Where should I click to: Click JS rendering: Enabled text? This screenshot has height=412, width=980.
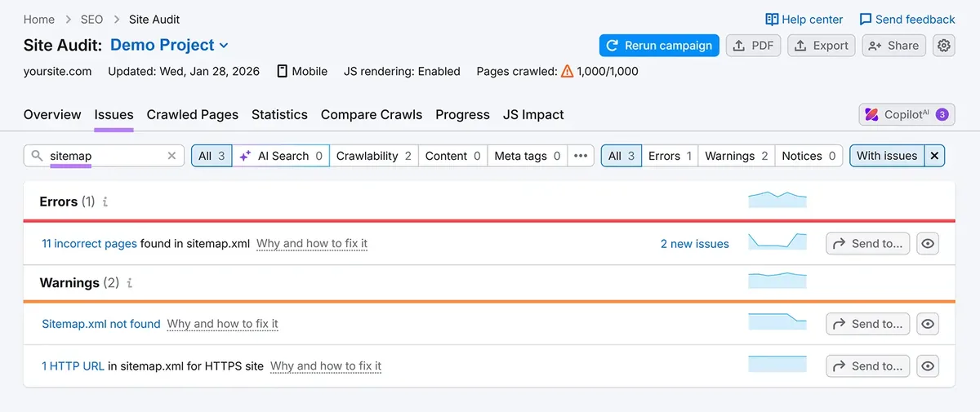pyautogui.click(x=402, y=71)
